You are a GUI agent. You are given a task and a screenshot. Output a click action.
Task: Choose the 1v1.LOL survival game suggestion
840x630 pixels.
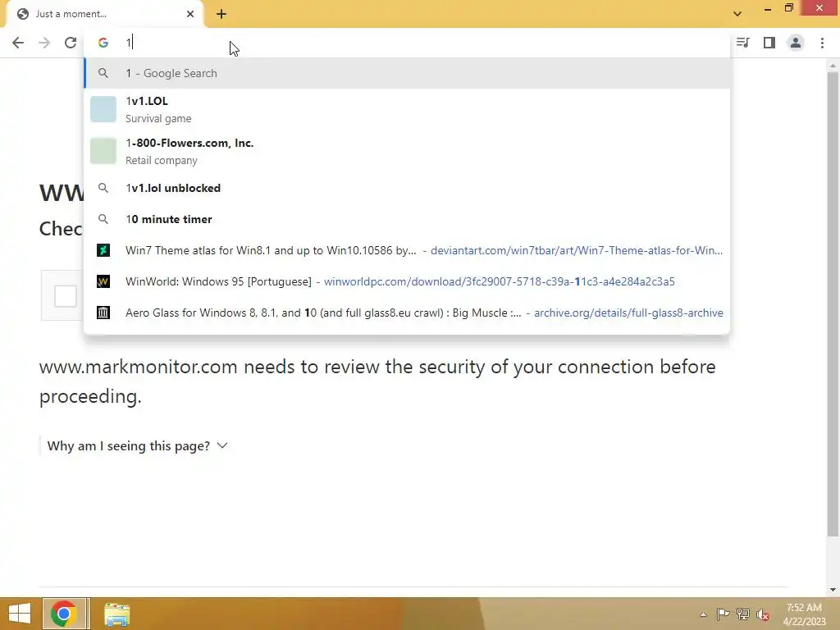pos(407,109)
